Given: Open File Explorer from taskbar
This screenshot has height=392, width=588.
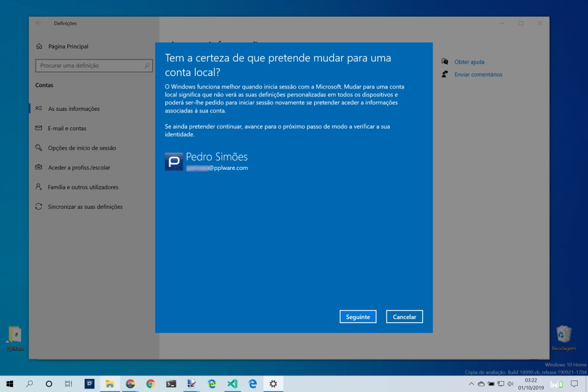Looking at the screenshot, I should (109, 384).
